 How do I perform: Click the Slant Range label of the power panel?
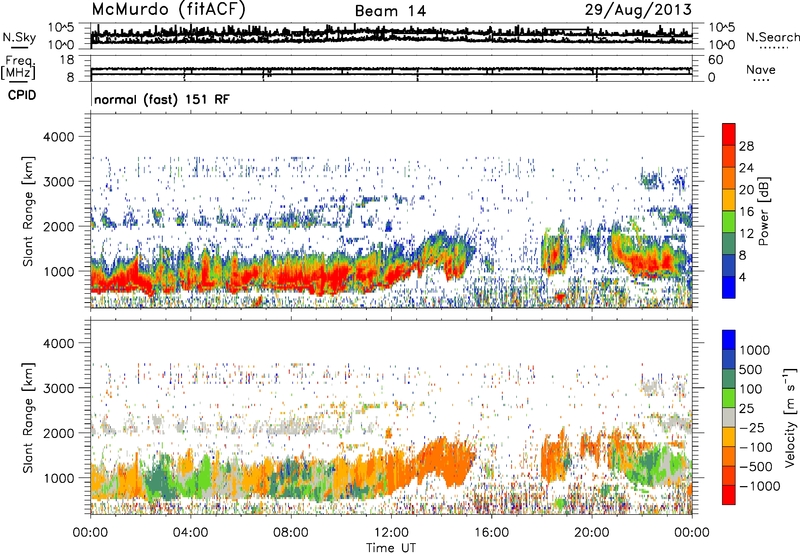28,211
